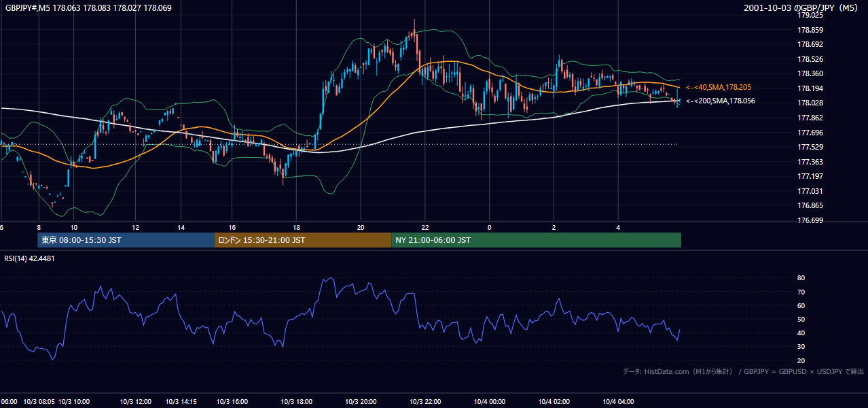Screen dimensions: 868x408
Task: Click price axis value 177.363
Action: pos(810,162)
